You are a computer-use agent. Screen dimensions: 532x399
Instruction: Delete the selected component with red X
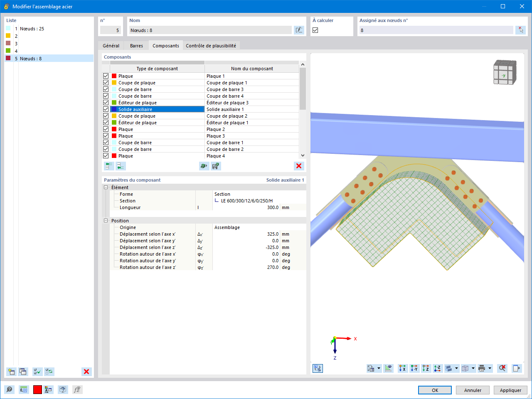click(299, 166)
